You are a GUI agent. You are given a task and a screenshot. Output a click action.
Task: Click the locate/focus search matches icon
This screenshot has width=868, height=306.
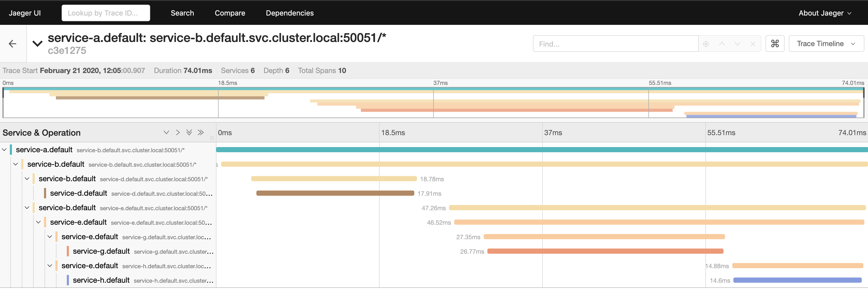[x=706, y=44]
